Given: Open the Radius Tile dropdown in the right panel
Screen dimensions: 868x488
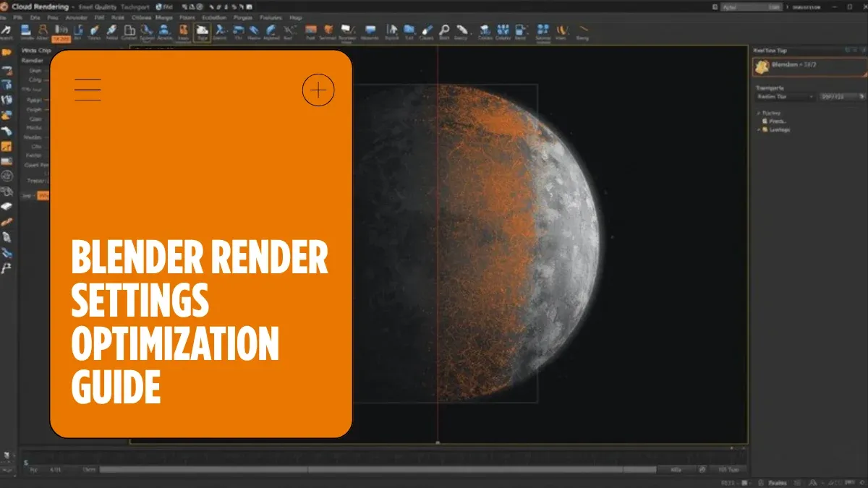Looking at the screenshot, I should click(784, 97).
